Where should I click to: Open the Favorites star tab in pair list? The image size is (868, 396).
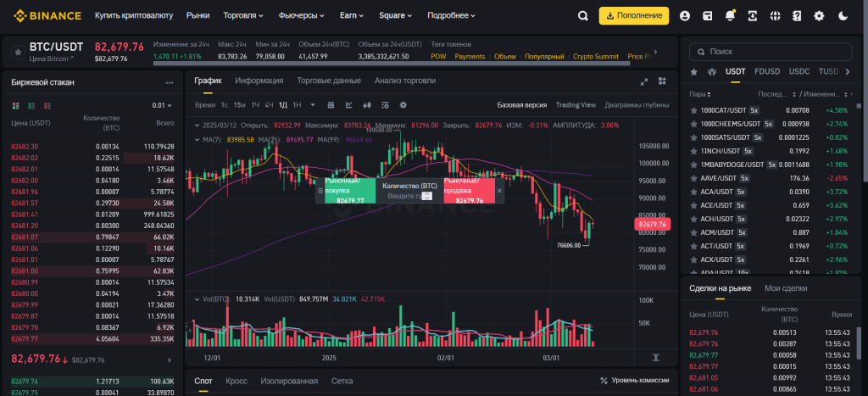point(693,71)
